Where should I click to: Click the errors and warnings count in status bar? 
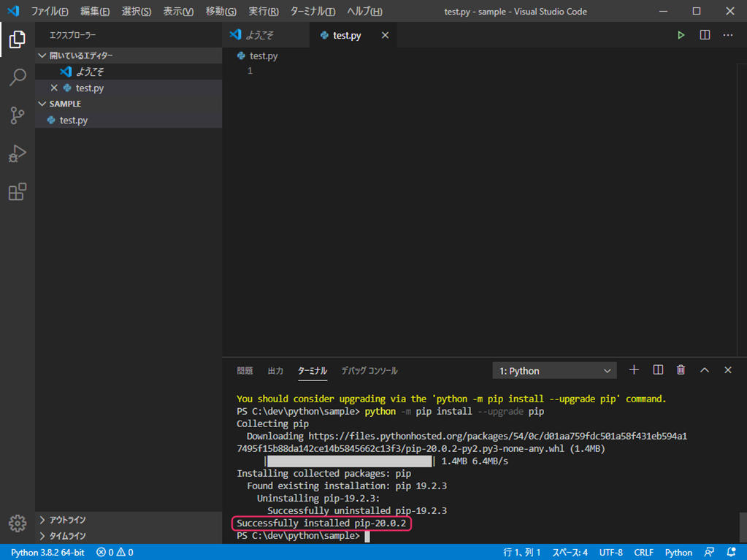(x=115, y=552)
